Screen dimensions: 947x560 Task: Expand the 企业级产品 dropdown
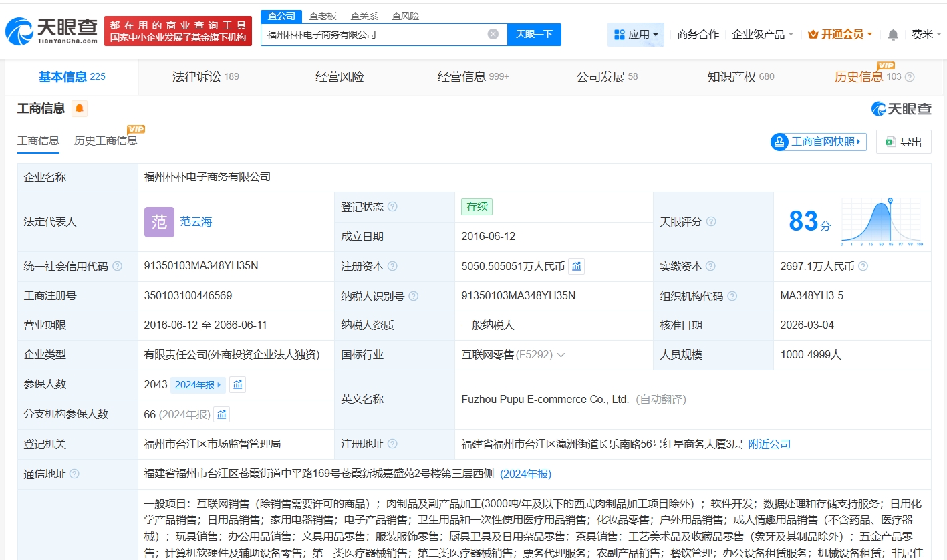[x=763, y=34]
